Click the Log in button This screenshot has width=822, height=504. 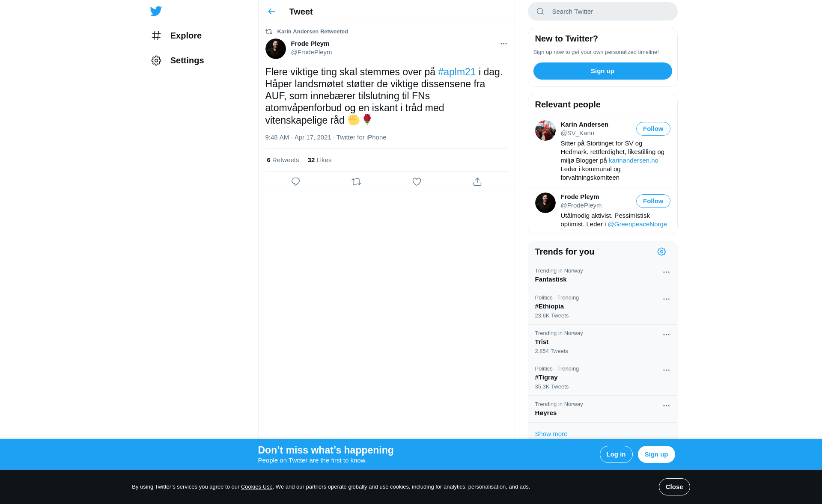[x=616, y=454]
